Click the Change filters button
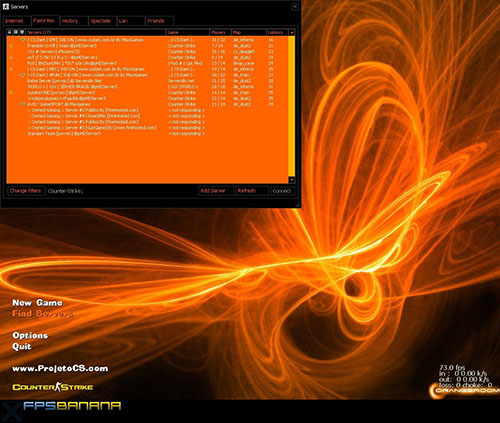The height and width of the screenshot is (423, 500). click(x=25, y=191)
